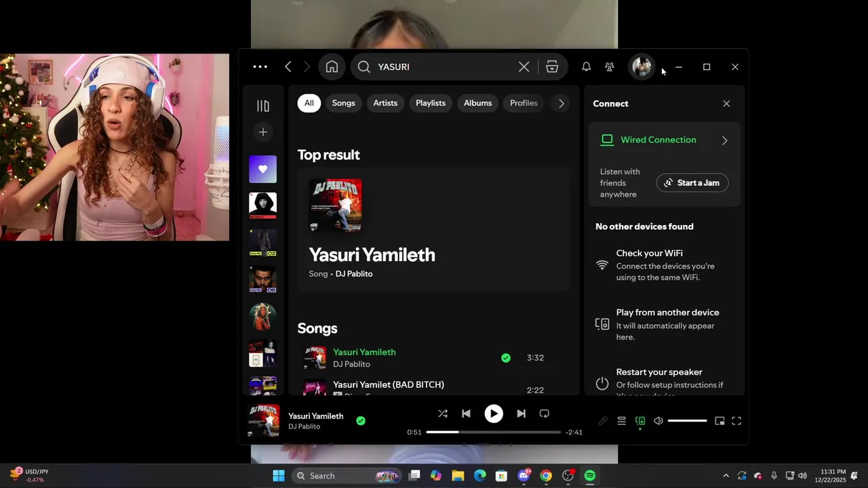Click the green Yasuri Yamileth song row title
Screen dimensions: 868x488
click(364, 352)
